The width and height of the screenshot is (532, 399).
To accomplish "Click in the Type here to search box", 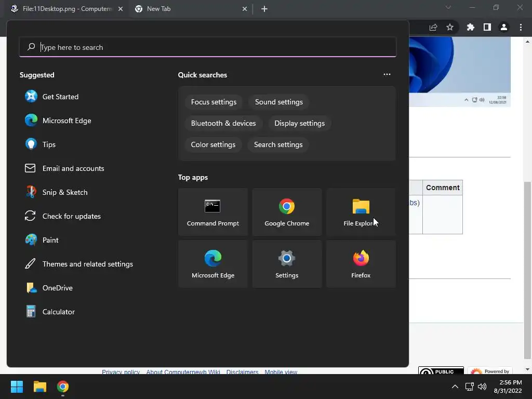I will [208, 47].
